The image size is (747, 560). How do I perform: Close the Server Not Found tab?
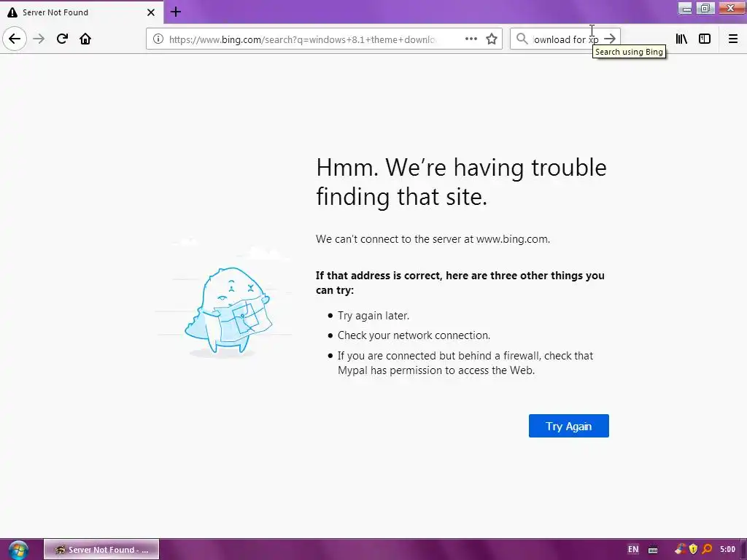151,12
